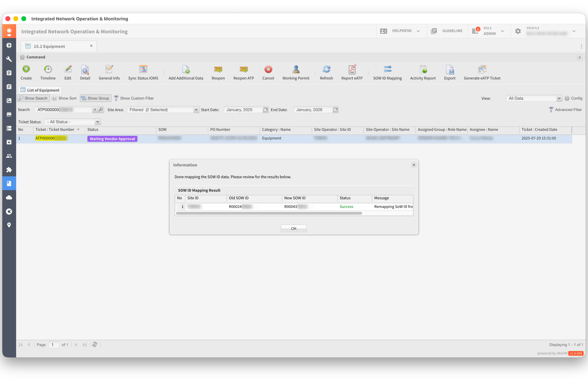Toggle the Show Group button
This screenshot has width=588, height=383.
[x=95, y=98]
